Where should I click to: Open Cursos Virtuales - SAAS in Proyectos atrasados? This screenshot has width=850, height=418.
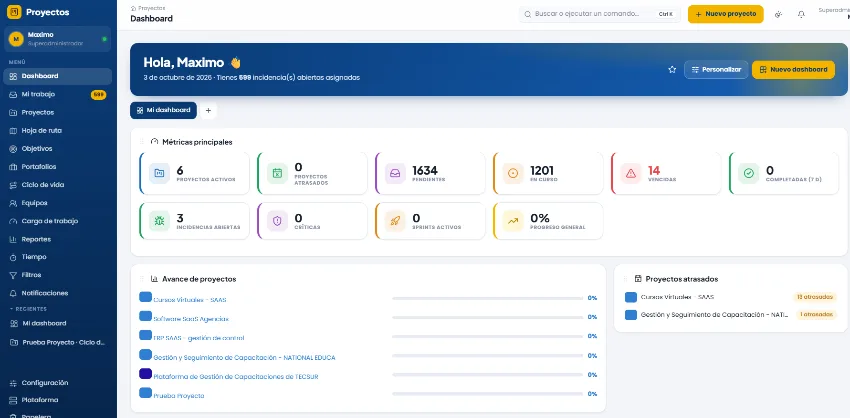tap(677, 297)
